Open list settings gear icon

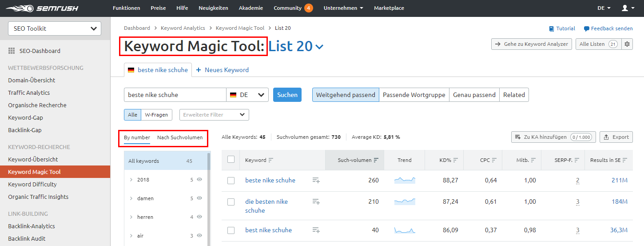(627, 44)
